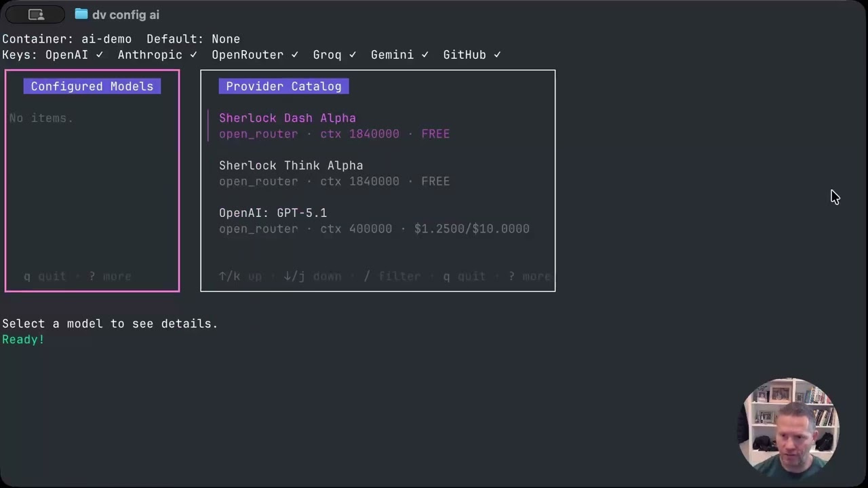This screenshot has width=868, height=488.
Task: Click the filter hint in Provider Catalog
Action: (x=393, y=277)
